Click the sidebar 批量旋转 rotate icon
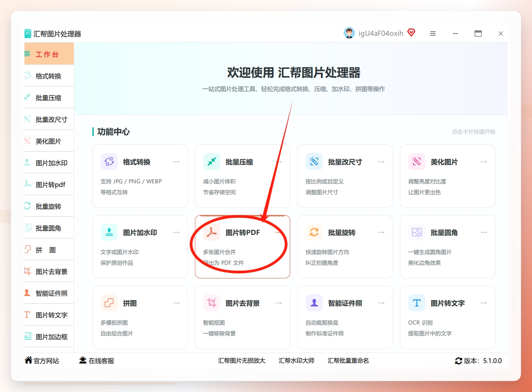The image size is (532, 392). (28, 206)
